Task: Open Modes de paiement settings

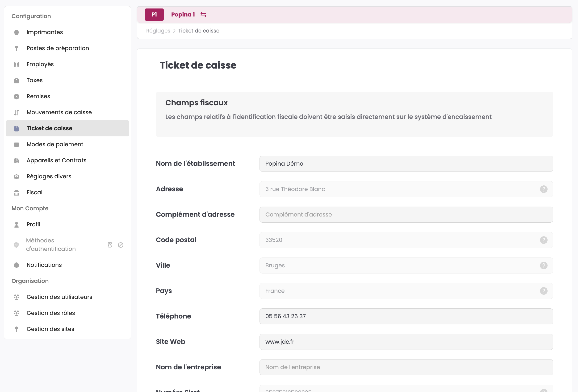Action: click(55, 144)
